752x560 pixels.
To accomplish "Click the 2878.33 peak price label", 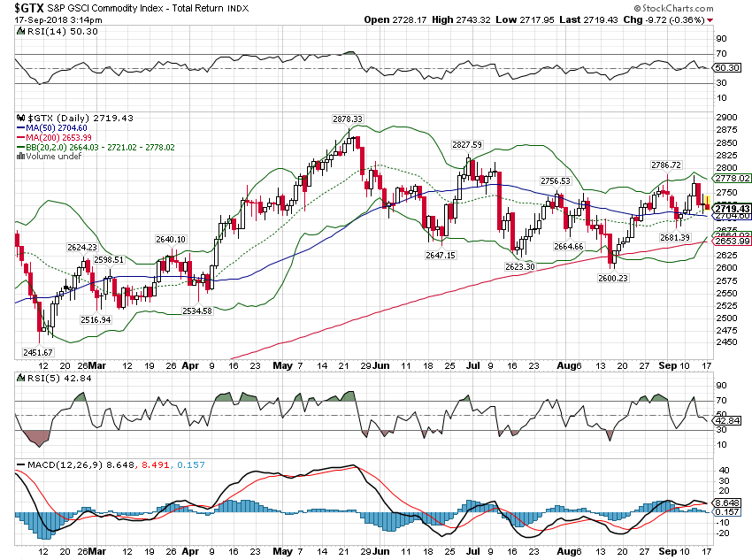I will (348, 119).
